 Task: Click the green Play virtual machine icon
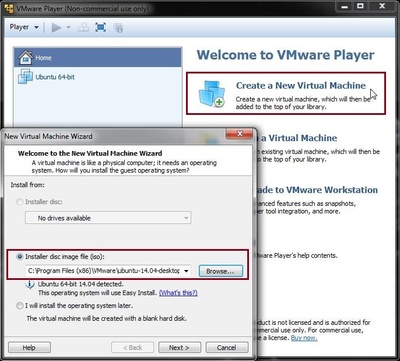[56, 27]
